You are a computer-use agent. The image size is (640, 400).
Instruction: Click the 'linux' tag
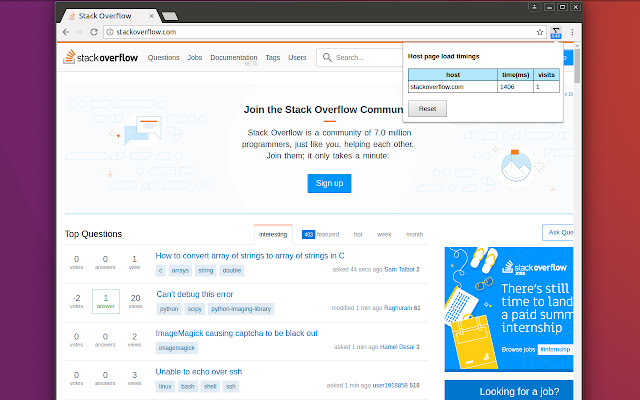coord(165,386)
